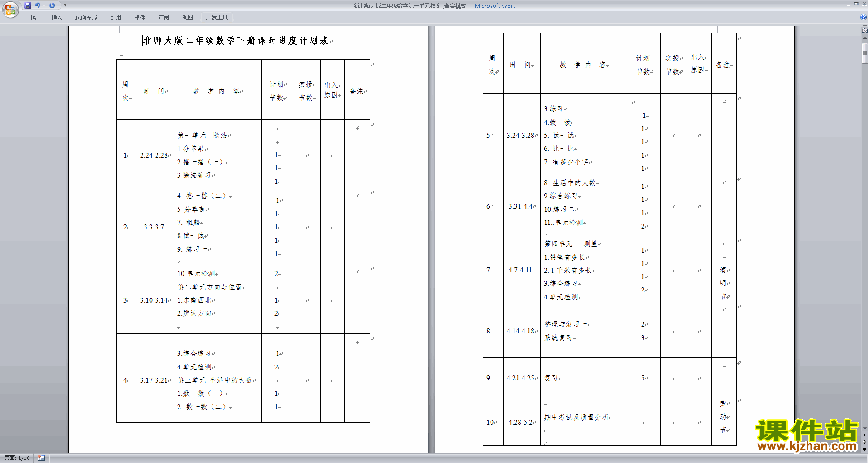This screenshot has width=868, height=463.
Task: Click the line 8. 生活中的大数
Action: coord(570,183)
